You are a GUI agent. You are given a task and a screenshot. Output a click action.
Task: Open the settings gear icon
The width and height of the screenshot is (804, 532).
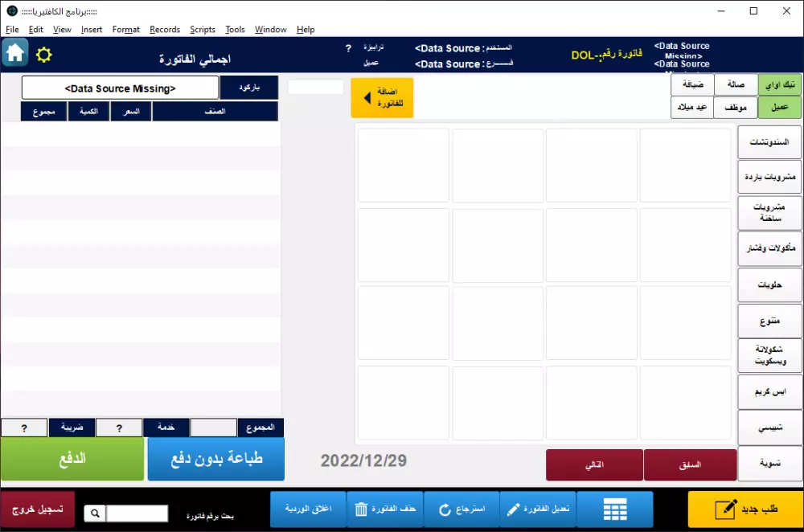pyautogui.click(x=43, y=55)
